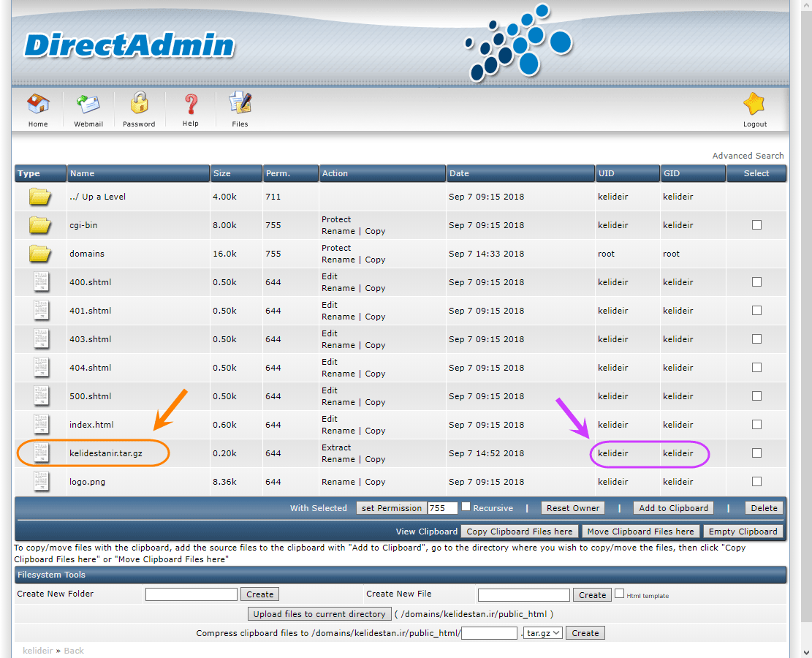Select the logo.png checkbox
The width and height of the screenshot is (812, 658).
pos(756,481)
